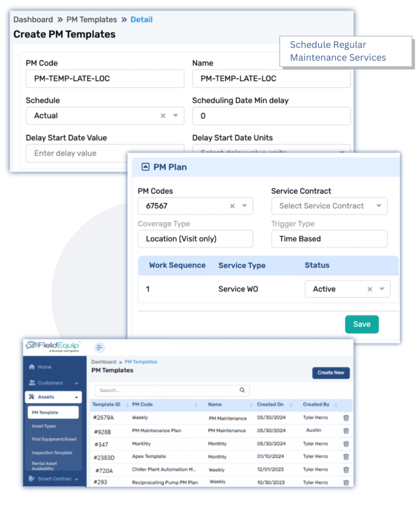
Task: Open the Schedule dropdown arrow
Action: point(176,115)
